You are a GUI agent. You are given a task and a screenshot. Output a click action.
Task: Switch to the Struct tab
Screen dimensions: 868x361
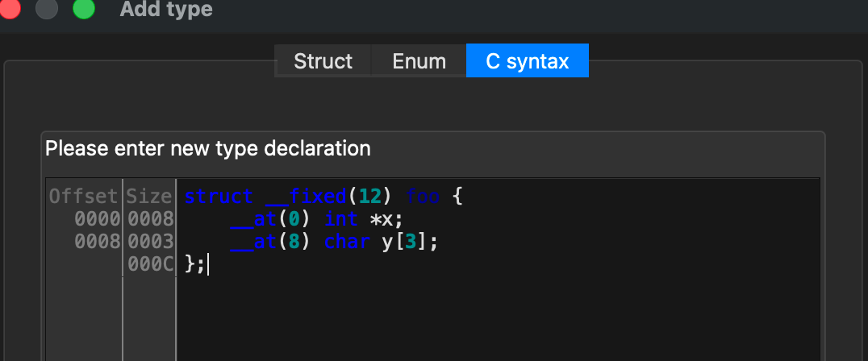(323, 61)
